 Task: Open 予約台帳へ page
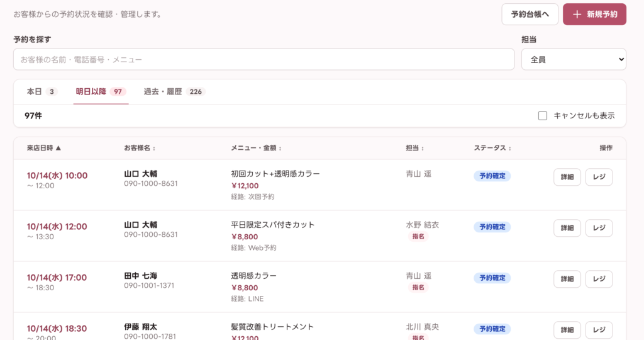tap(530, 14)
